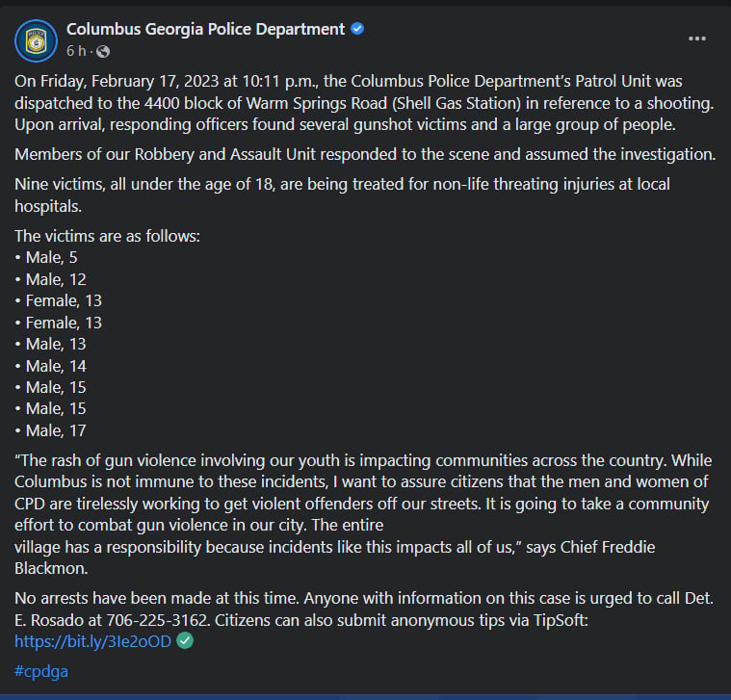The height and width of the screenshot is (700, 731).
Task: Select the #cpdga hashtag
Action: pos(41,671)
